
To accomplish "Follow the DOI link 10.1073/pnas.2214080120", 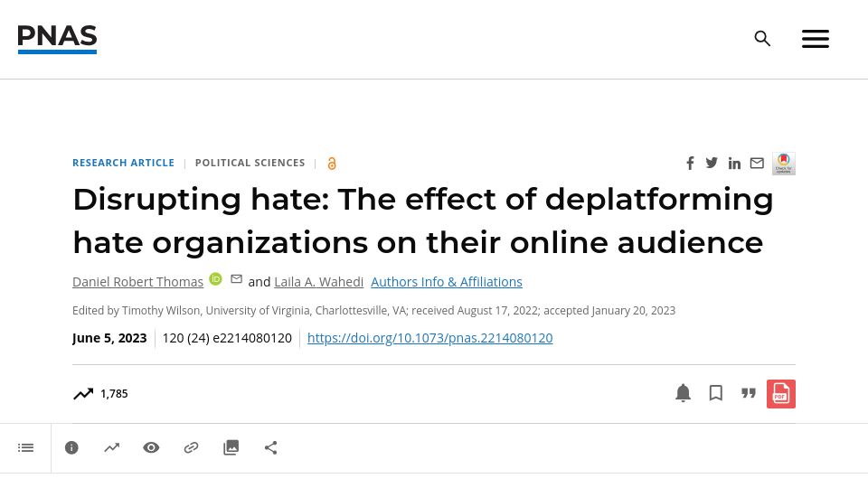I will pos(430,338).
